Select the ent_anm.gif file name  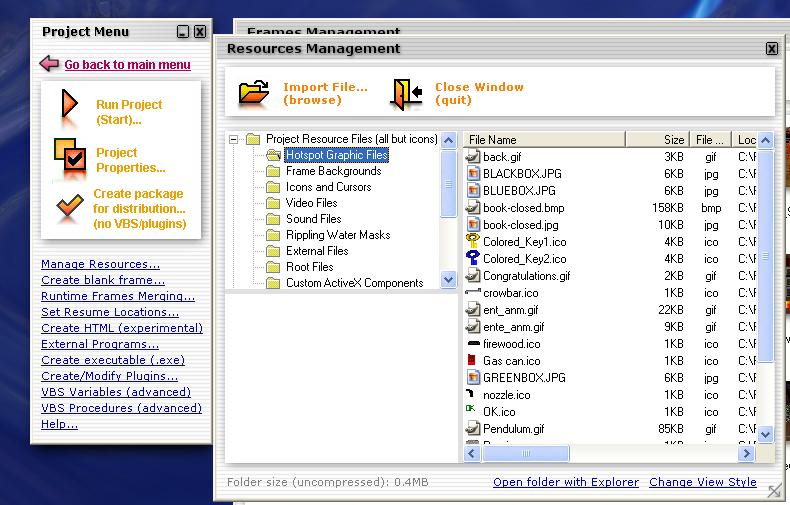pos(510,310)
